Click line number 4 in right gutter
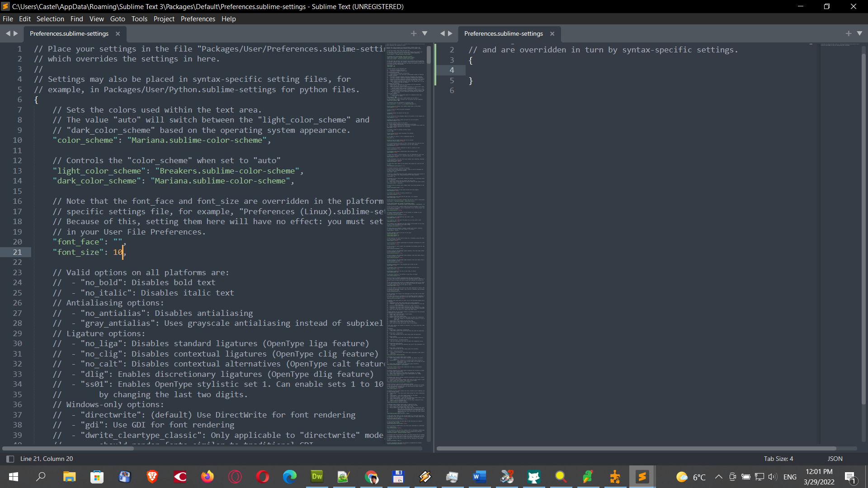 pos(452,70)
